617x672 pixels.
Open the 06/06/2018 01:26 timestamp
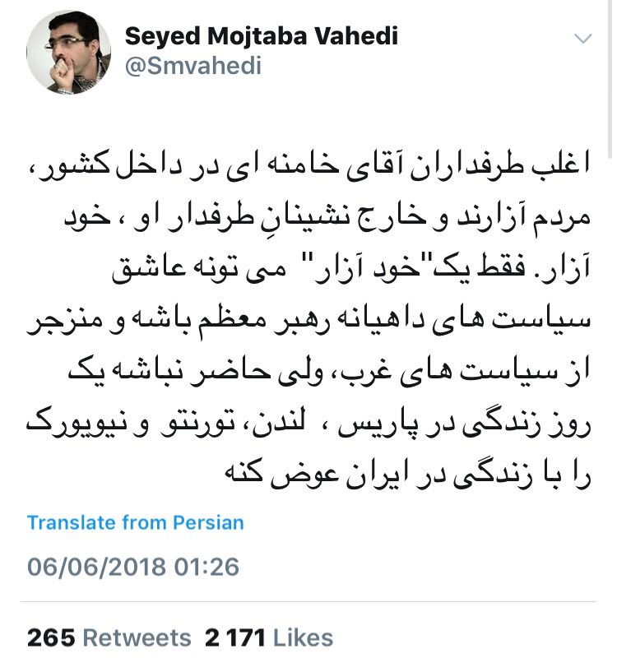click(132, 567)
